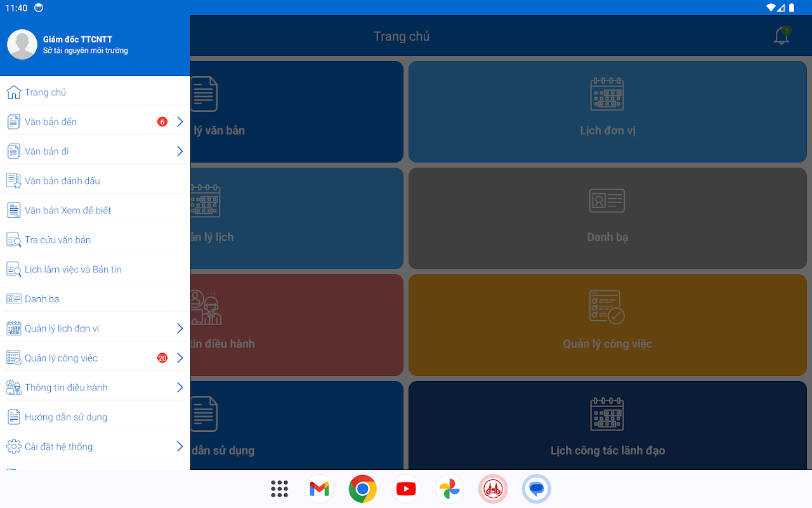Open the Android app drawer grid icon
The height and width of the screenshot is (508, 812).
[279, 489]
